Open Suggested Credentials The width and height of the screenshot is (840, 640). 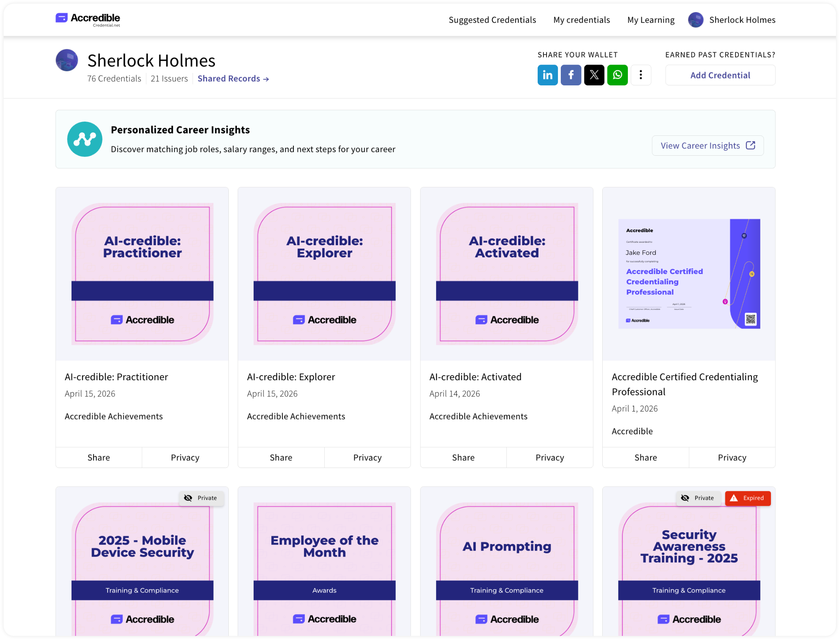[x=492, y=20]
